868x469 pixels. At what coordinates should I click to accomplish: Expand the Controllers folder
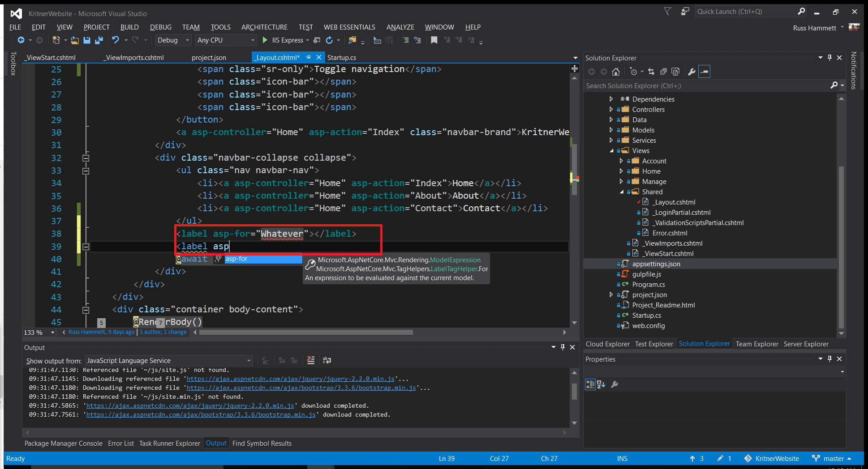click(611, 109)
